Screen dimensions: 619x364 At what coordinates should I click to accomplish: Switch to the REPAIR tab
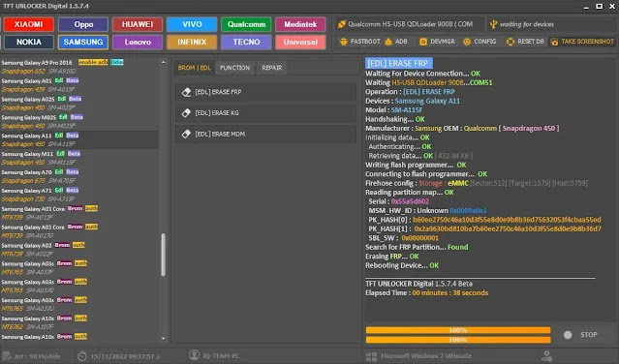click(x=272, y=68)
